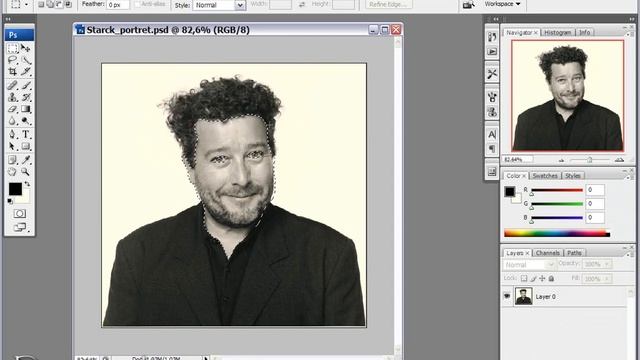The image size is (640, 360).
Task: Select the Horizontal Type tool
Action: [26, 134]
